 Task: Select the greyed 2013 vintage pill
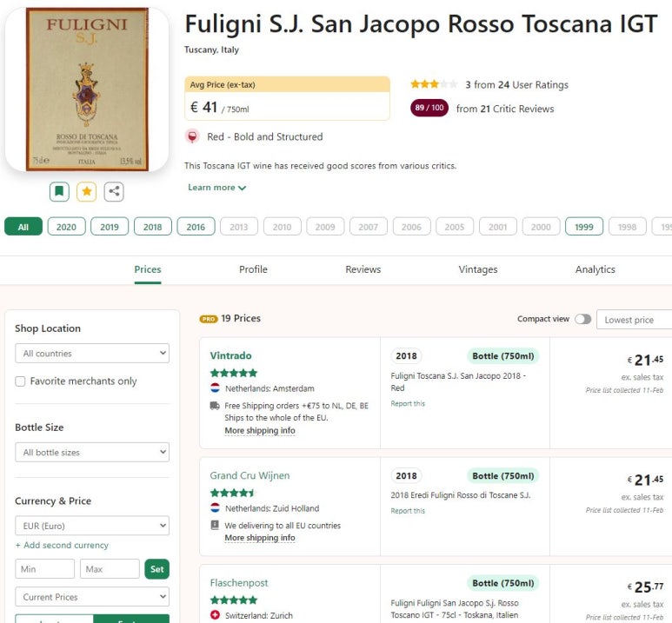point(239,227)
